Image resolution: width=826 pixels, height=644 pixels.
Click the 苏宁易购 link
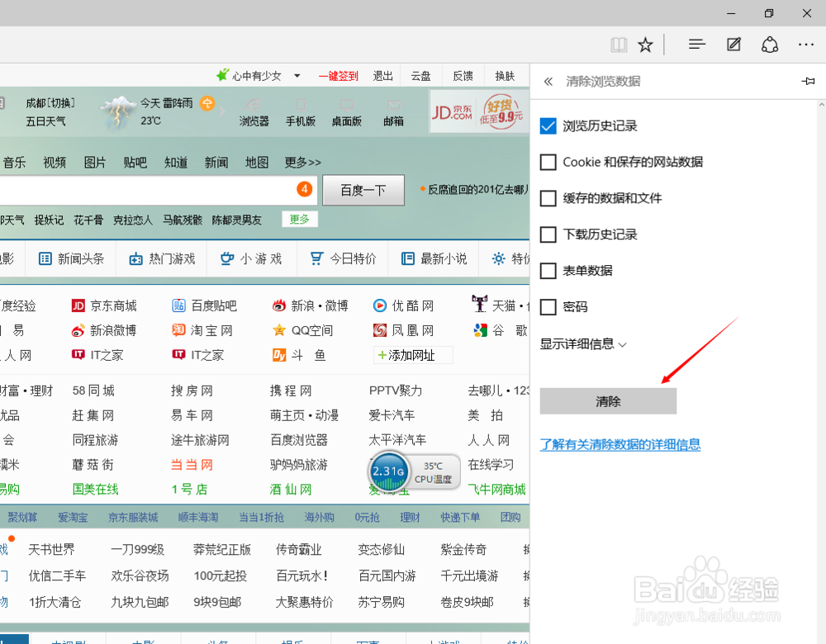pyautogui.click(x=382, y=602)
